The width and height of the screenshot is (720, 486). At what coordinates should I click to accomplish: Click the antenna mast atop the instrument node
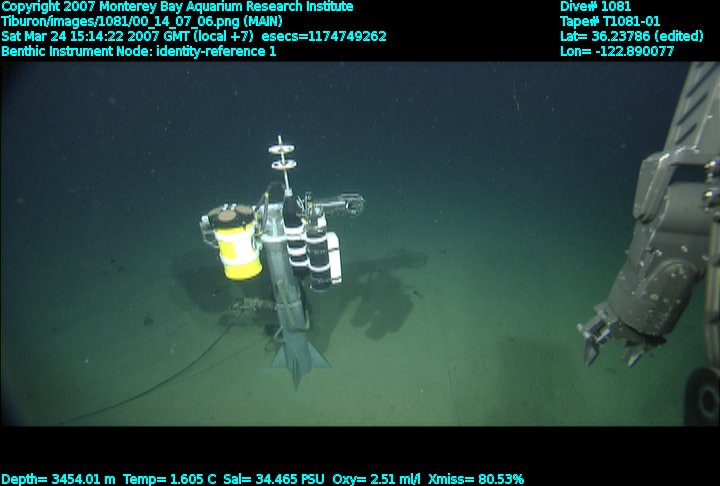point(283,164)
